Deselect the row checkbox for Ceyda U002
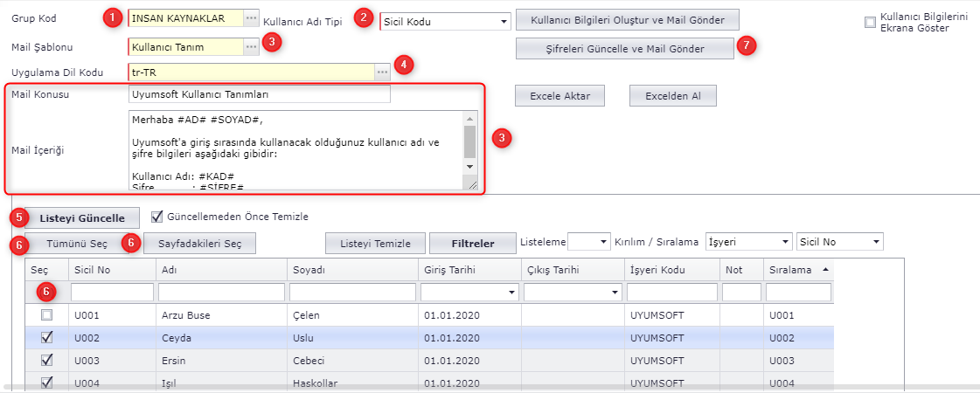The image size is (980, 393). pyautogui.click(x=47, y=337)
